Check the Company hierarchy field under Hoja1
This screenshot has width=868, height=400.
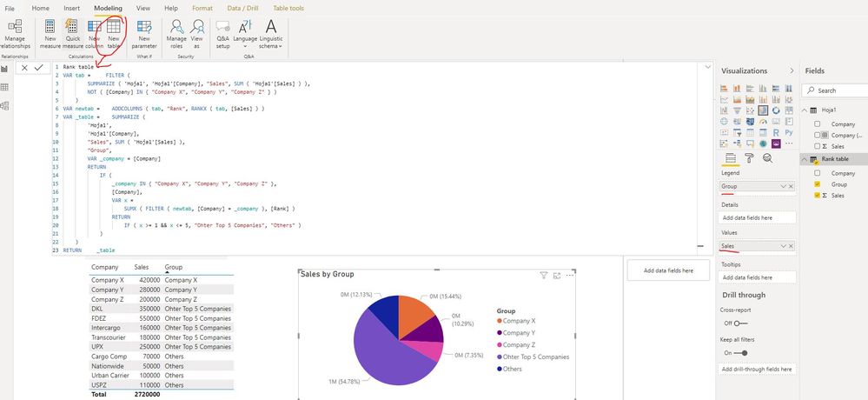click(818, 135)
